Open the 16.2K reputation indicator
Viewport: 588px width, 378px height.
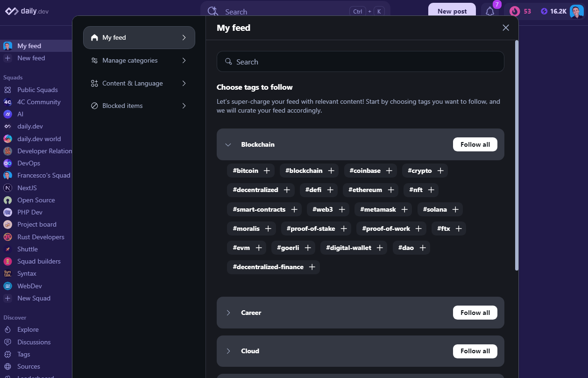[x=553, y=11]
